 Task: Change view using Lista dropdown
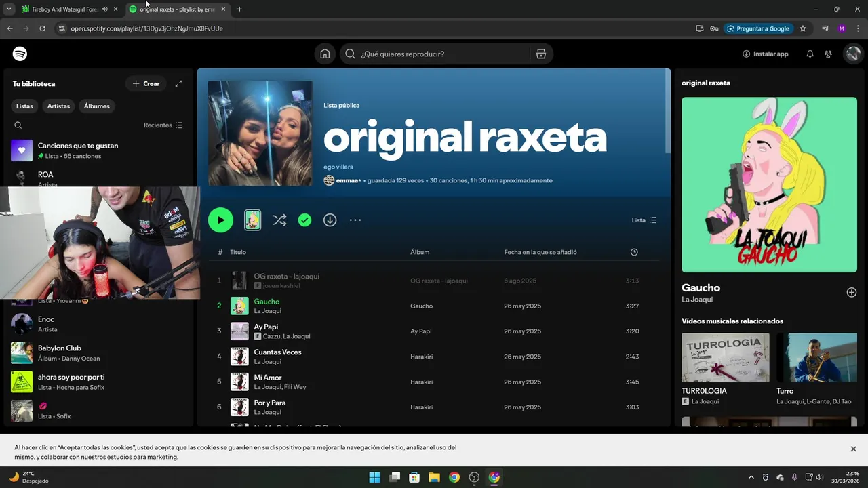click(x=644, y=220)
